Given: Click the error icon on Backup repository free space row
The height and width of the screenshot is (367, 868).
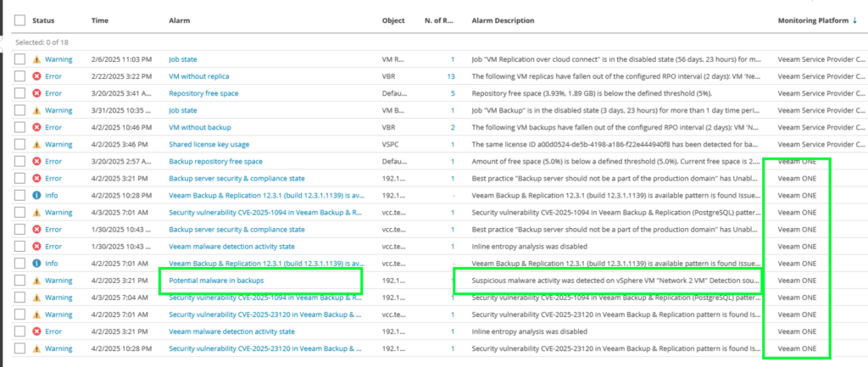Looking at the screenshot, I should coord(36,161).
